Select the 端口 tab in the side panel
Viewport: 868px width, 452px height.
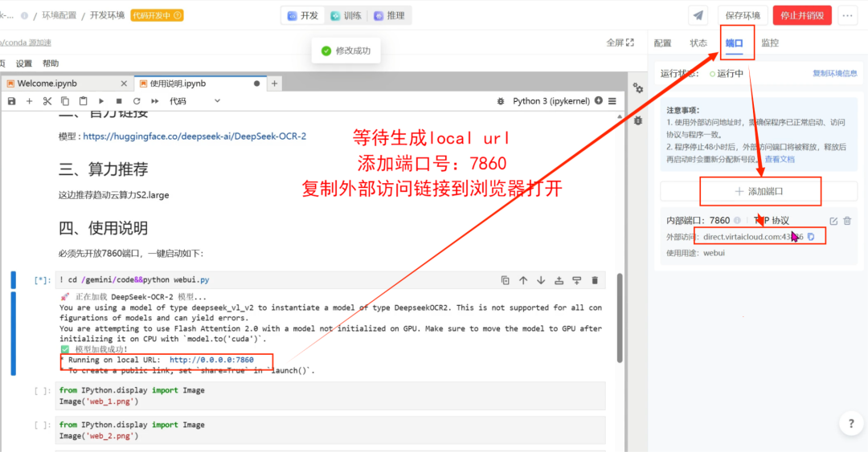click(x=735, y=43)
